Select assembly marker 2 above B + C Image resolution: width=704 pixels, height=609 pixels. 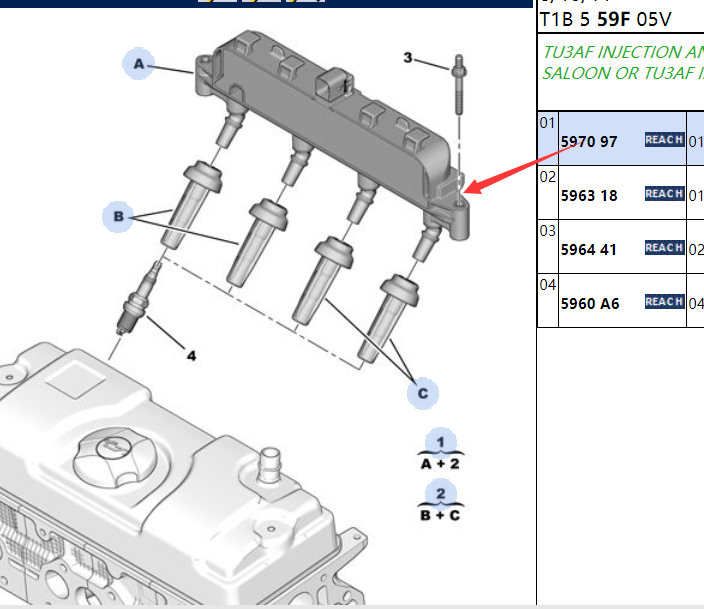440,494
